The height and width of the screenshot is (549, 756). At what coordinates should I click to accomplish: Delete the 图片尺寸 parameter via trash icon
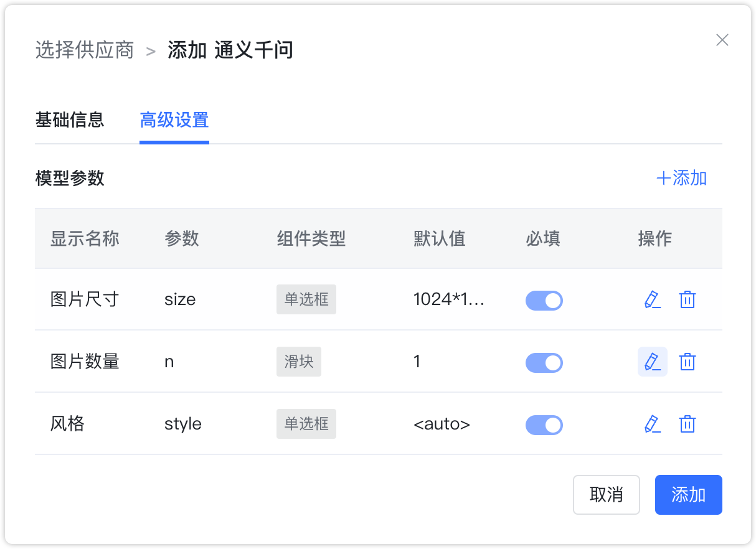(687, 299)
